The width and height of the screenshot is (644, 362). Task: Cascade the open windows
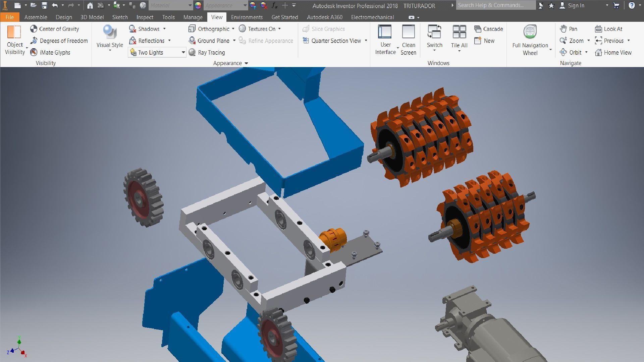[488, 29]
